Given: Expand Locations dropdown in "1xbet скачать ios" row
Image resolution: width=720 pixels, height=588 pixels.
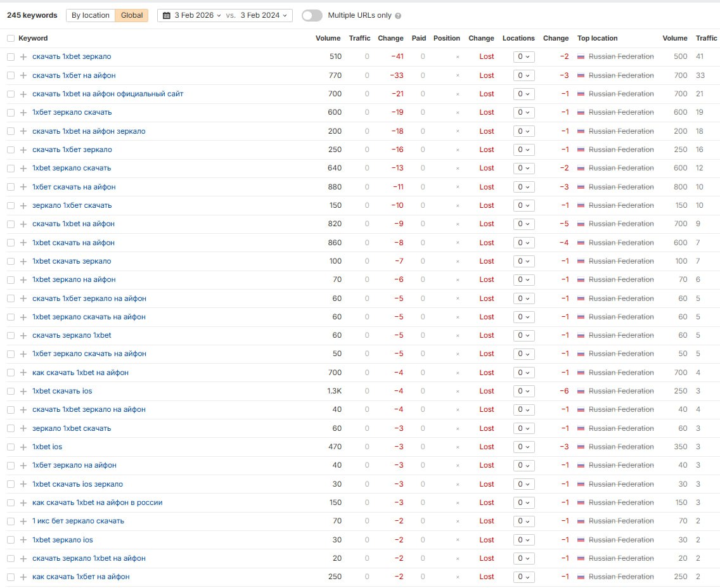Looking at the screenshot, I should 524,391.
